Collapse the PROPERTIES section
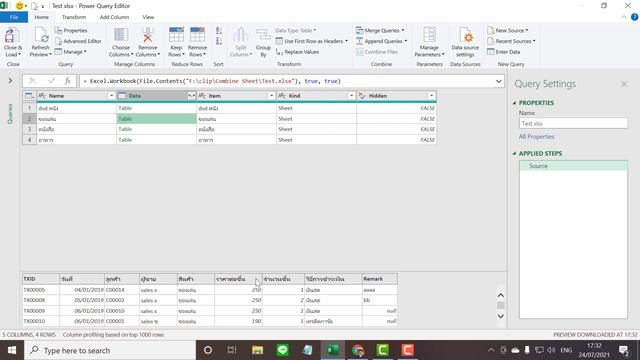 514,103
